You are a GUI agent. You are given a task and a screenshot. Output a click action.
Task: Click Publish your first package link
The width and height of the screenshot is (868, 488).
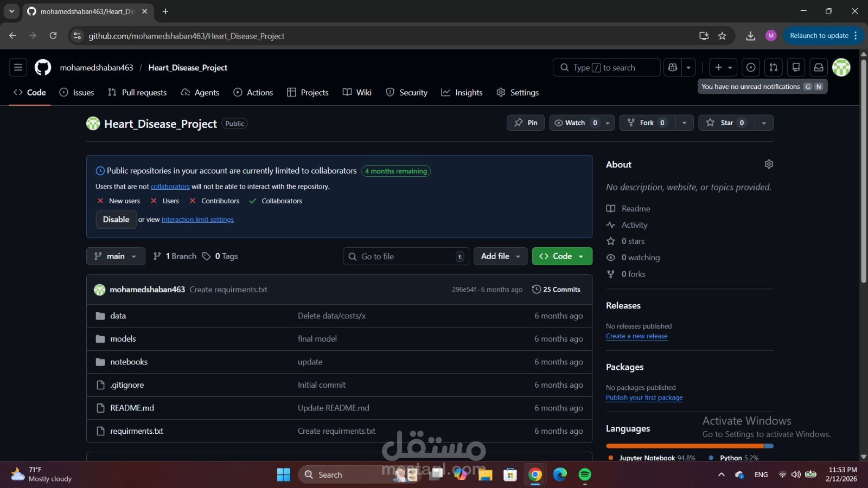pos(644,397)
